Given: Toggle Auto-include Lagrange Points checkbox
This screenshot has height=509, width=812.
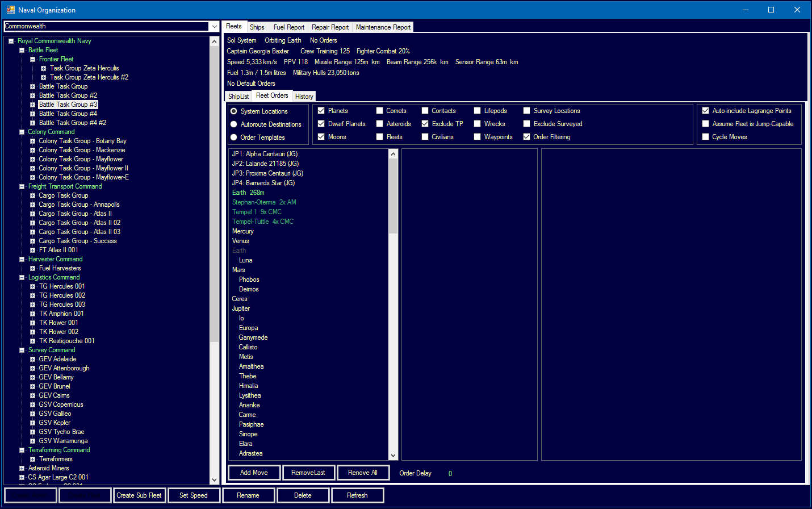Looking at the screenshot, I should [x=705, y=111].
